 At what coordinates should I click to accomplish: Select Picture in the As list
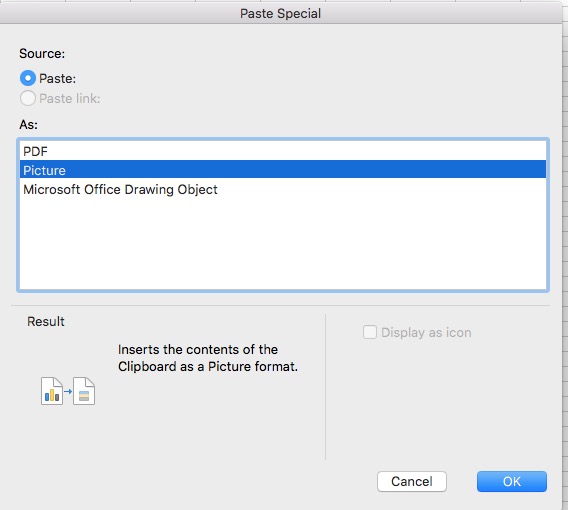[283, 170]
